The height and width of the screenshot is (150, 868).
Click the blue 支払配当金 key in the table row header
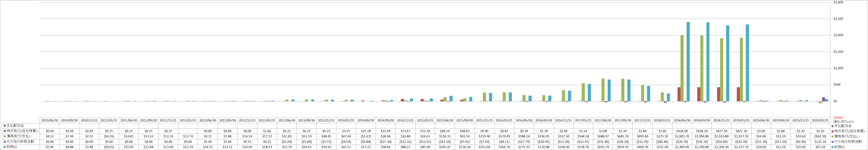(x=5, y=125)
